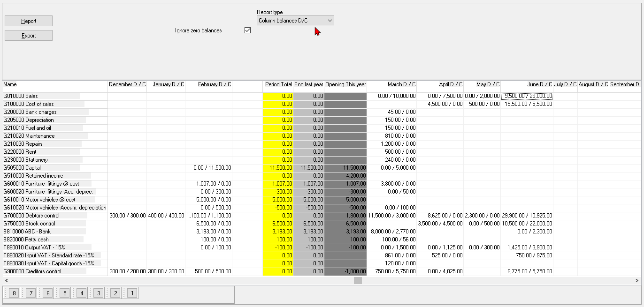Viewport: 644px width, 307px height.
Task: Click March cell 750.00 / 5,750.00 for Creditors
Action: pos(392,271)
